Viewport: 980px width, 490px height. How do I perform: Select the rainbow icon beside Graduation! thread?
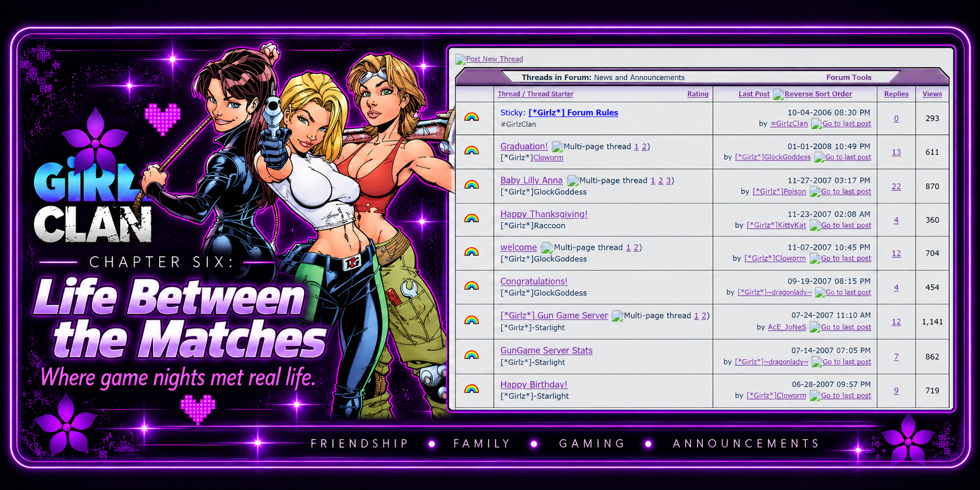471,150
